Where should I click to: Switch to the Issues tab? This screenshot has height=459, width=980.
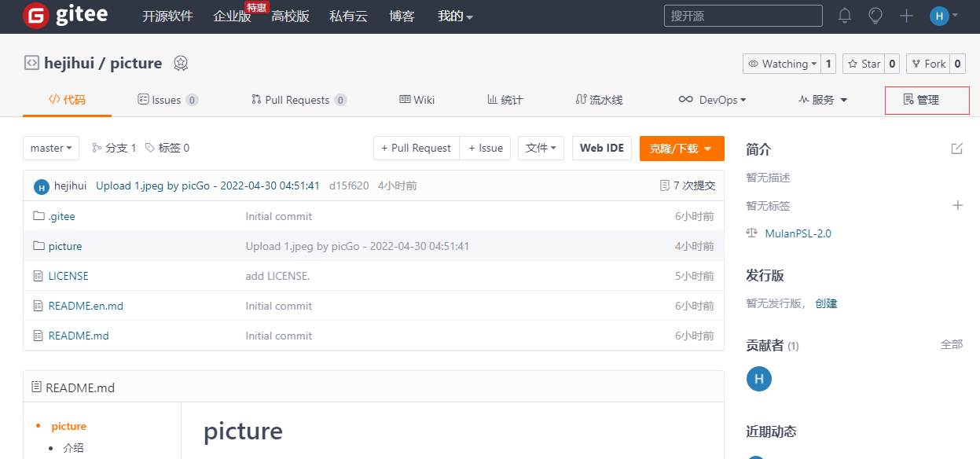coord(167,100)
